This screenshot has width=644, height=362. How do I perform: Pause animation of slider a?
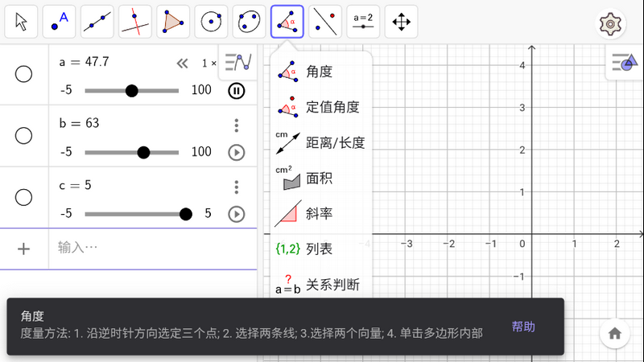coord(236,90)
